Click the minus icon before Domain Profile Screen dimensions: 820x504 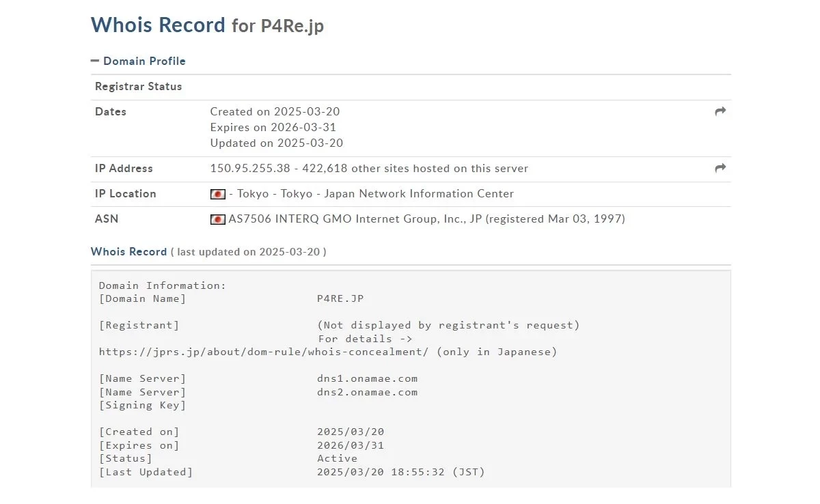95,61
